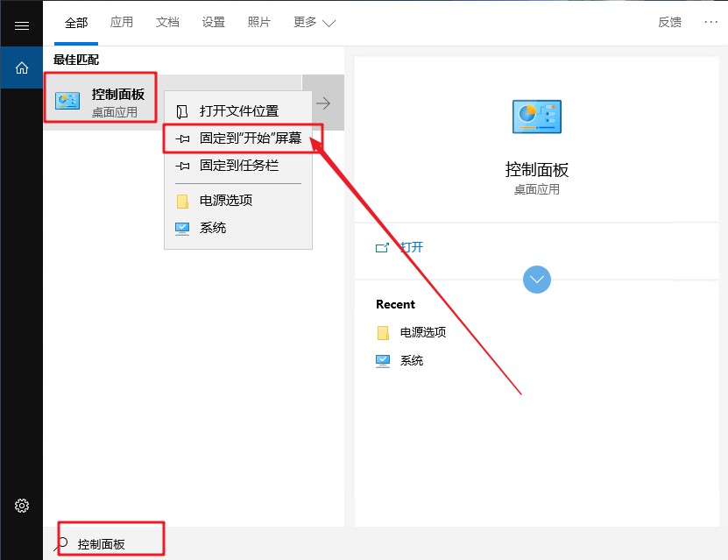The image size is (728, 560).
Task: Open Settings via the gear icon
Action: coord(21,506)
